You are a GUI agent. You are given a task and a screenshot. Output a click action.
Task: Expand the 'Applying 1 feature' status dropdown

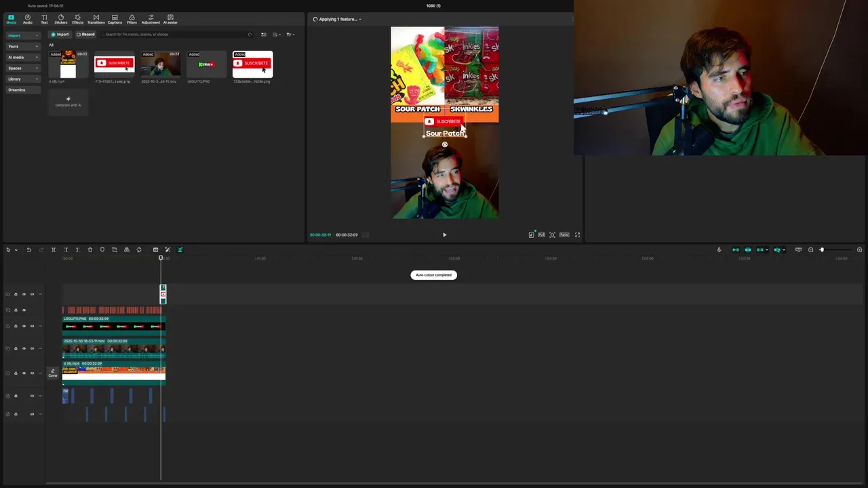[x=360, y=19]
